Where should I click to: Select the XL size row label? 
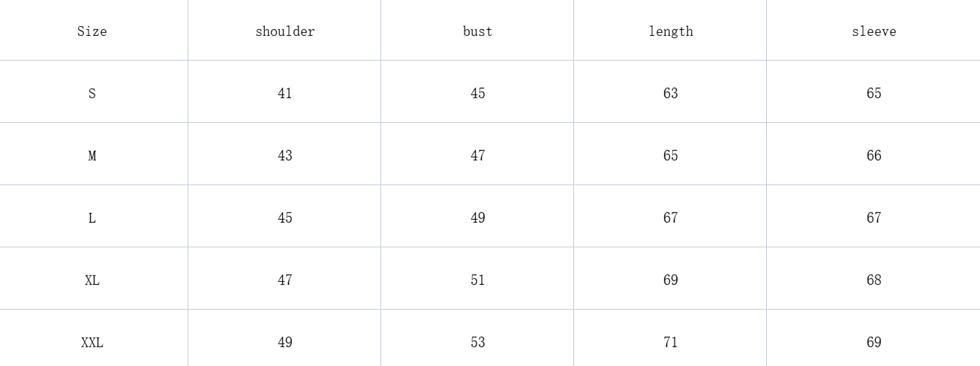[92, 280]
